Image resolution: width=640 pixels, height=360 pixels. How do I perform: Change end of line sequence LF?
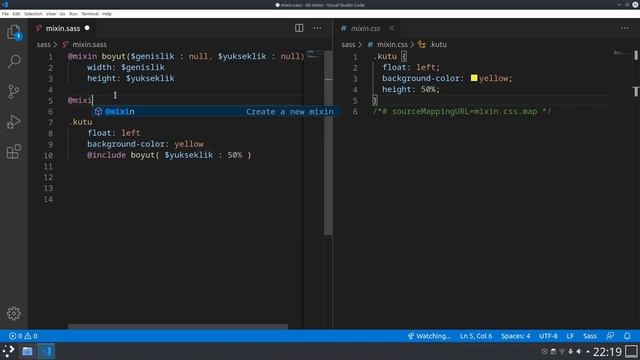tap(570, 336)
